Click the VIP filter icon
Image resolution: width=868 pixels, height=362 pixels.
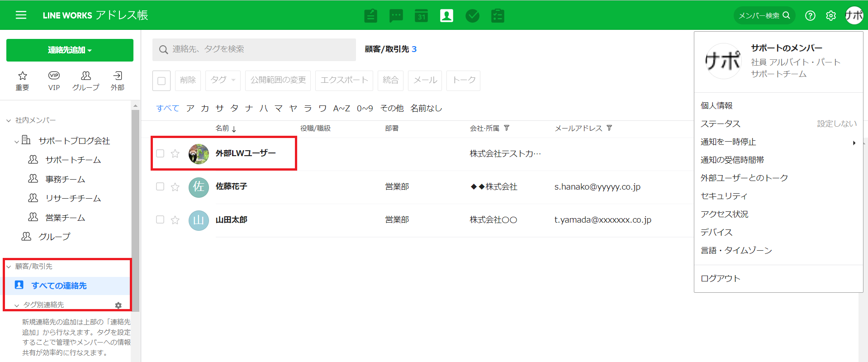coord(54,81)
